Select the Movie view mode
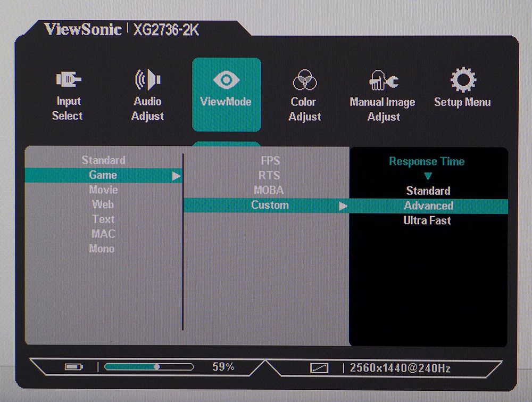This screenshot has width=532, height=402. tap(104, 190)
